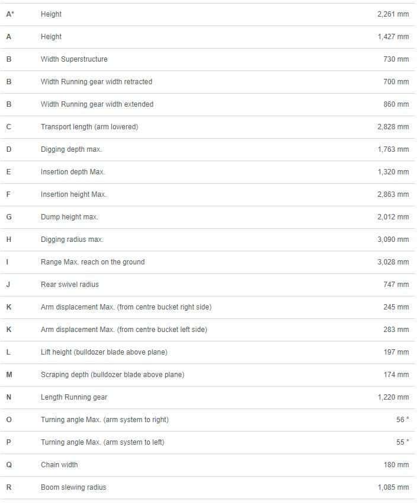
Task: Click the Insertion height Max. label
Action: coord(73,194)
